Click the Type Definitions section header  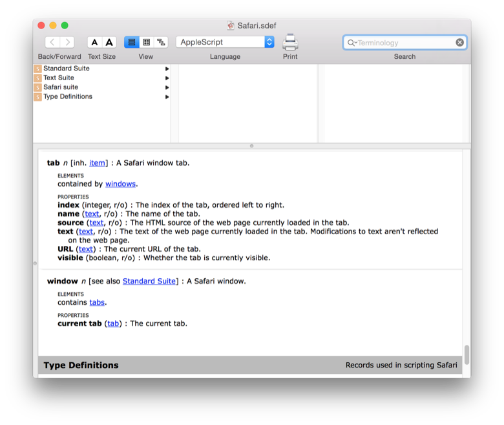tap(250, 365)
